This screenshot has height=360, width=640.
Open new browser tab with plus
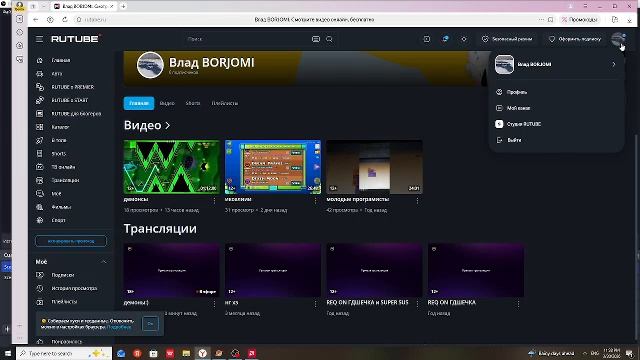(x=123, y=6)
